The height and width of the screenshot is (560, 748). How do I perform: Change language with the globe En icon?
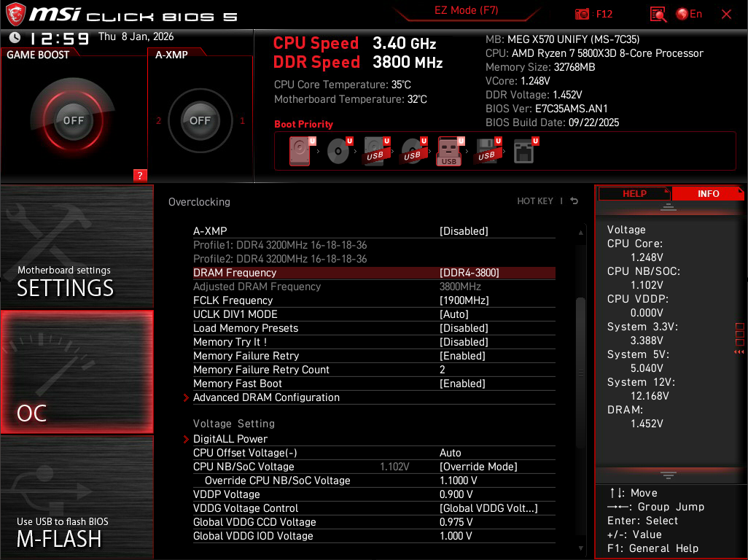point(689,15)
